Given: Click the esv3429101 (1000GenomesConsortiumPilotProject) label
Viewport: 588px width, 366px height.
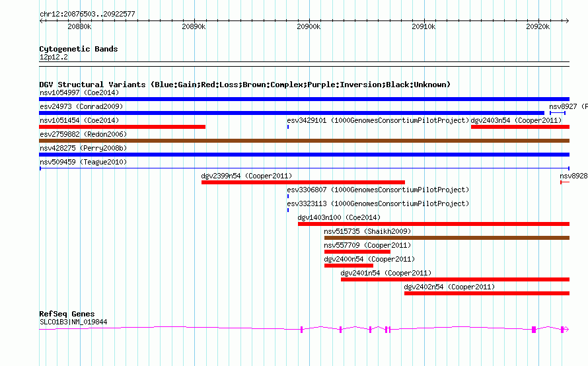Looking at the screenshot, I should point(378,120).
